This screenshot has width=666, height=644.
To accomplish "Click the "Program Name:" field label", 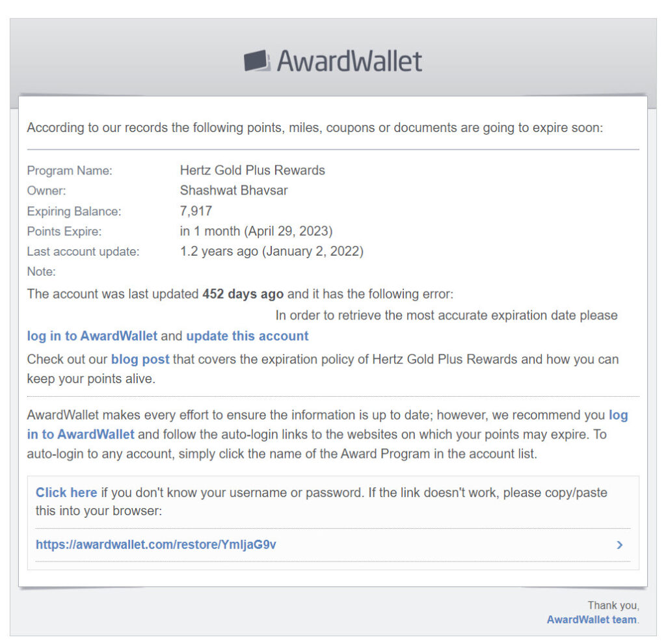I will pos(70,171).
